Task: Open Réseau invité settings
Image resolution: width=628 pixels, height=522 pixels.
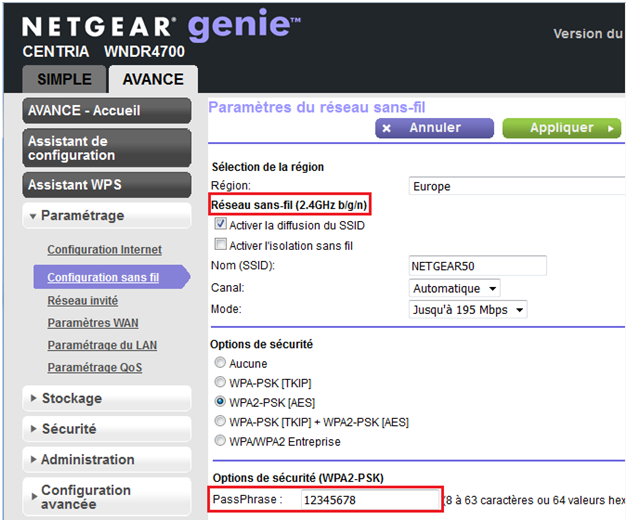Action: [83, 300]
